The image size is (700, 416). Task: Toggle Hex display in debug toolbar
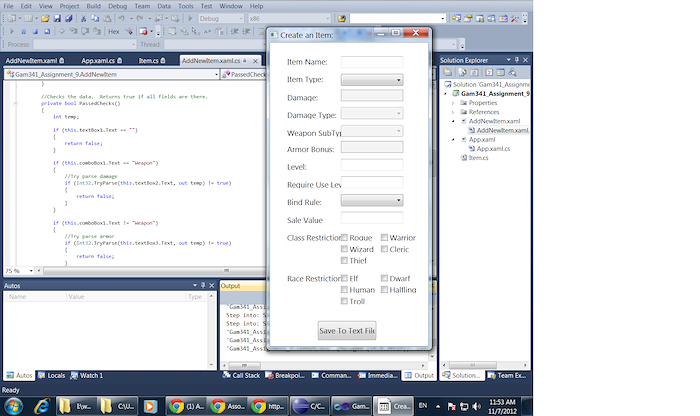(114, 32)
